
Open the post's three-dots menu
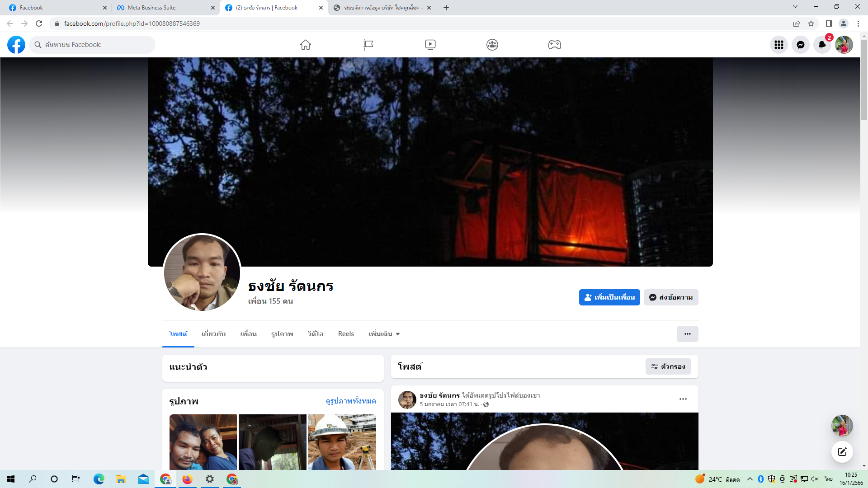pos(683,399)
